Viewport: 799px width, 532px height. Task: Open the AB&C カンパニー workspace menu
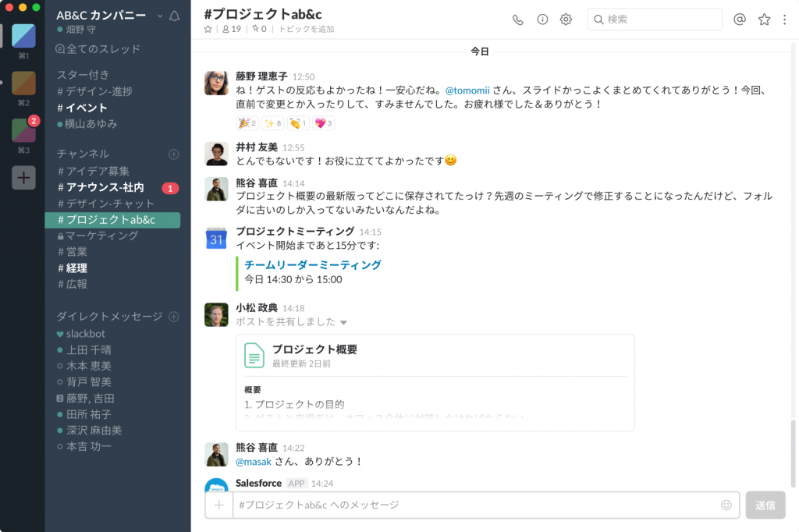tap(109, 16)
